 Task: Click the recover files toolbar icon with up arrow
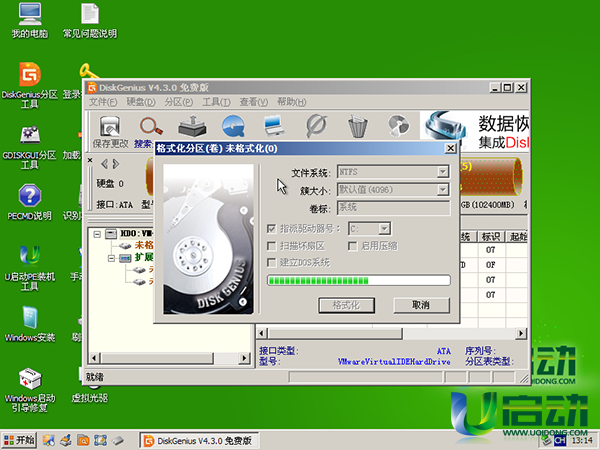click(x=192, y=126)
